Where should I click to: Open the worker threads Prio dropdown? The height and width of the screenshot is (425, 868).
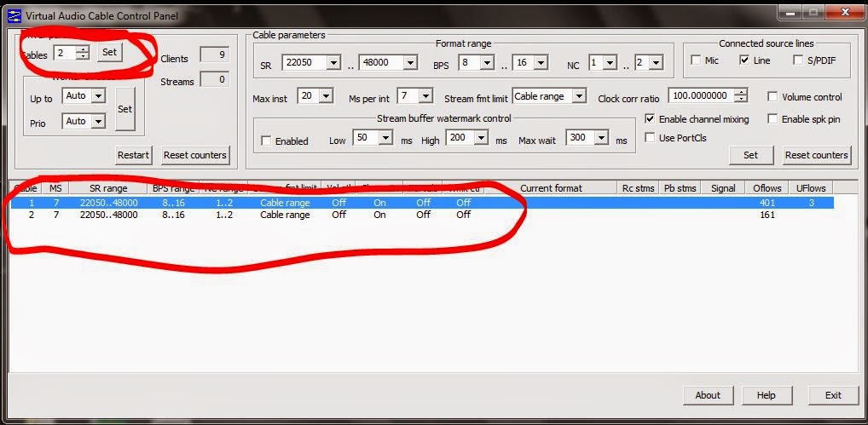[x=98, y=121]
